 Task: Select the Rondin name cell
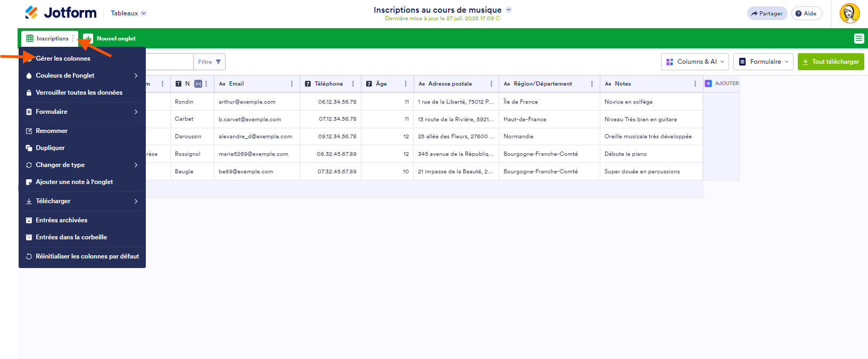[192, 102]
